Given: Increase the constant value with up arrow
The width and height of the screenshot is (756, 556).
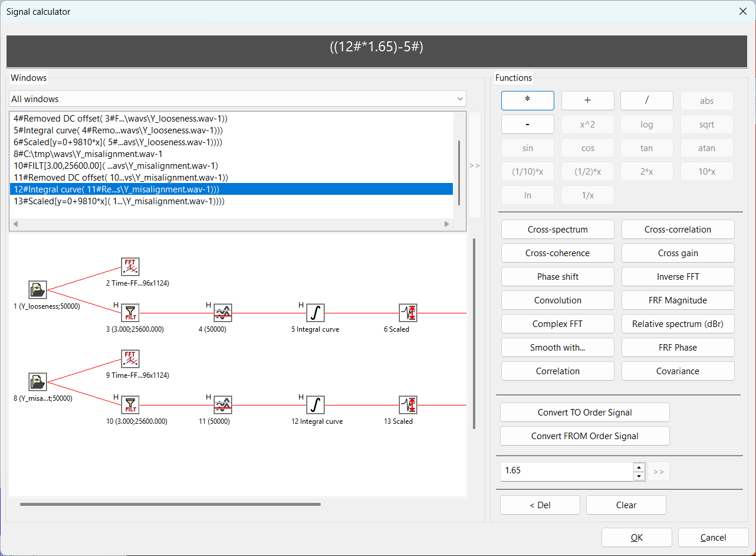Looking at the screenshot, I should (639, 467).
